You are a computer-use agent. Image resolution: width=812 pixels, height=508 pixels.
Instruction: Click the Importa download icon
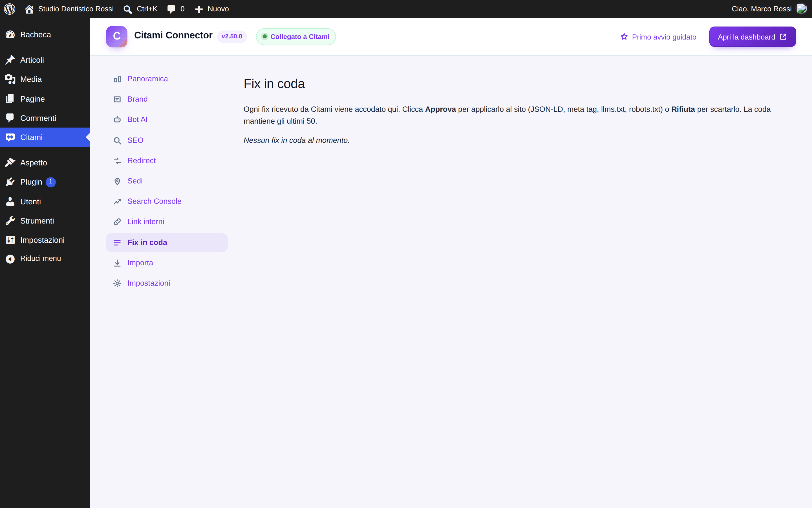tap(117, 263)
